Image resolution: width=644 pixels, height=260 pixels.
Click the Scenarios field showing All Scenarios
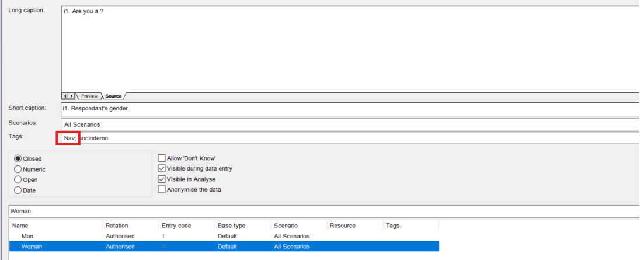[349, 124]
